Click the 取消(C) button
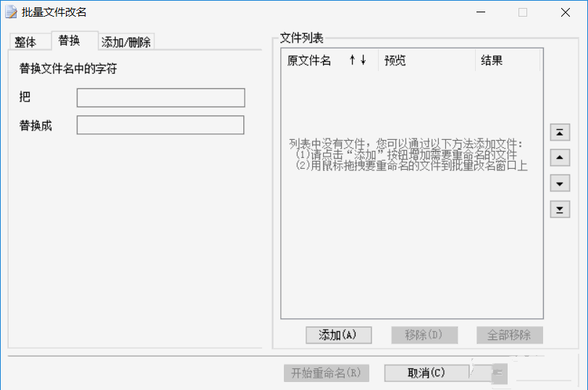 (427, 373)
